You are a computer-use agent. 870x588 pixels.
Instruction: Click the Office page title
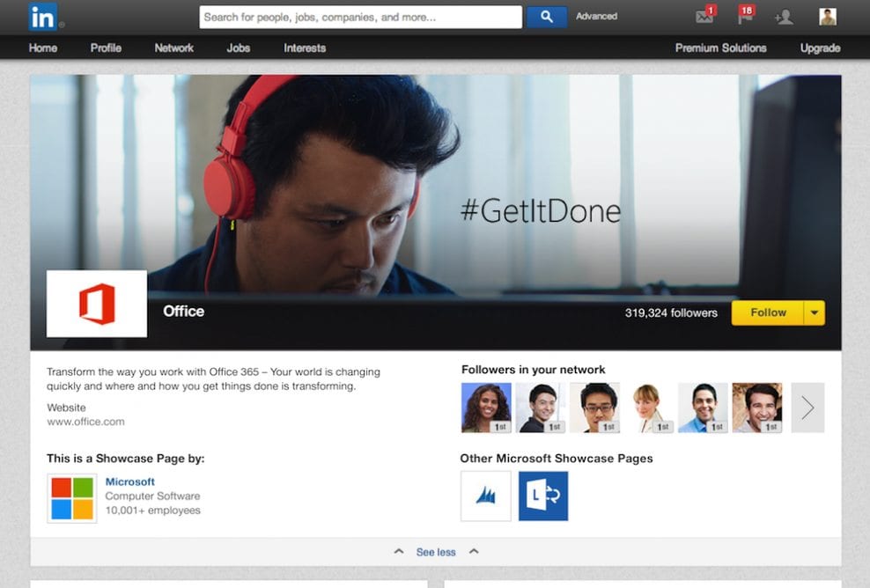pos(184,312)
